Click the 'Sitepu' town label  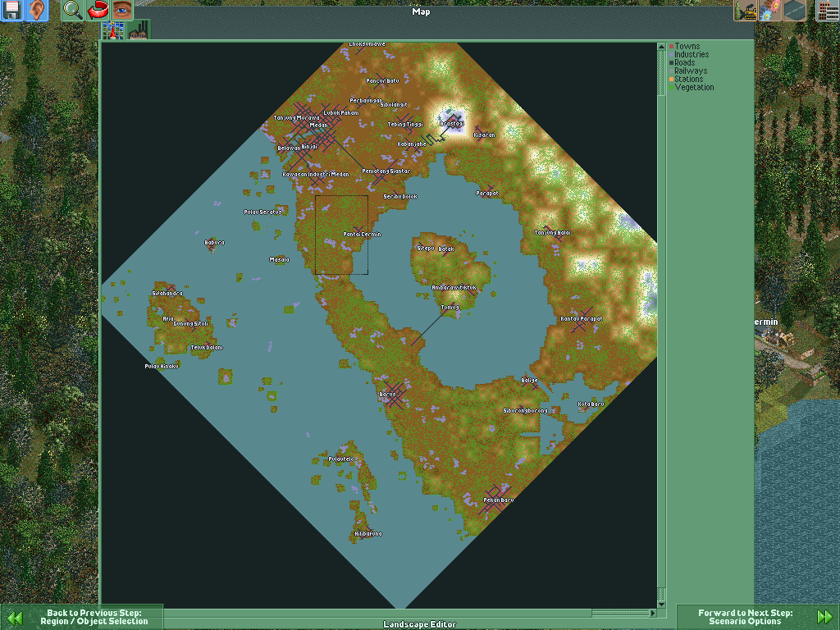[426, 248]
